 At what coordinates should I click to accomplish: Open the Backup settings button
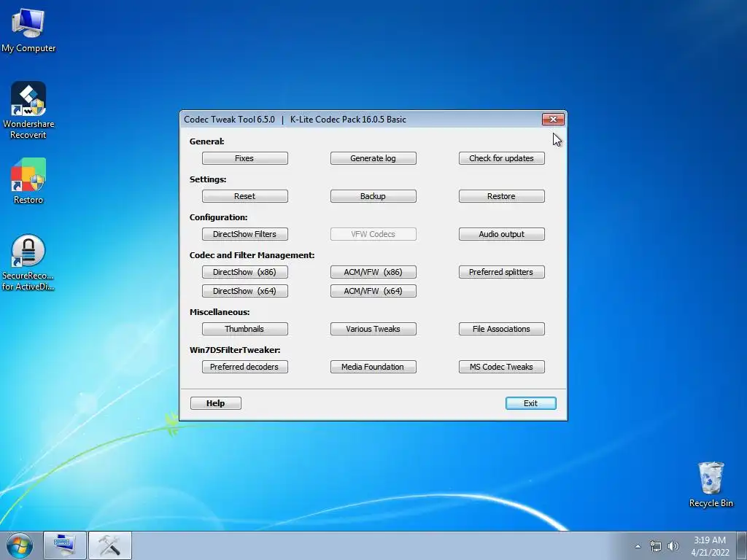click(373, 196)
